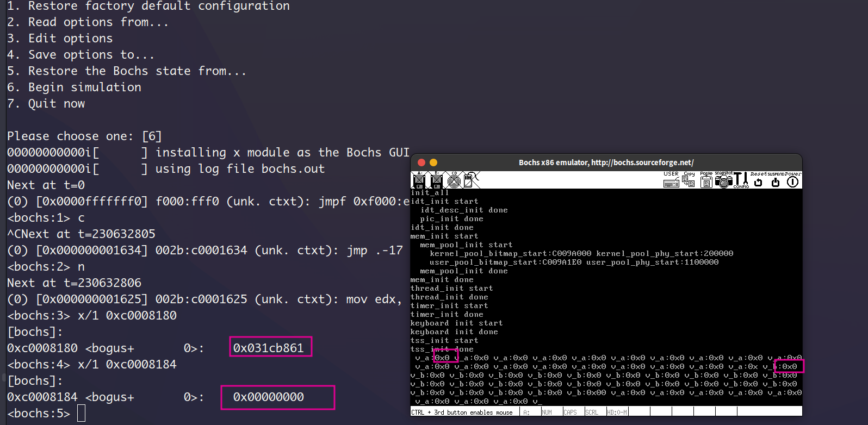This screenshot has width=868, height=425.
Task: Click the floppy A: drive icon
Action: pyautogui.click(x=419, y=180)
